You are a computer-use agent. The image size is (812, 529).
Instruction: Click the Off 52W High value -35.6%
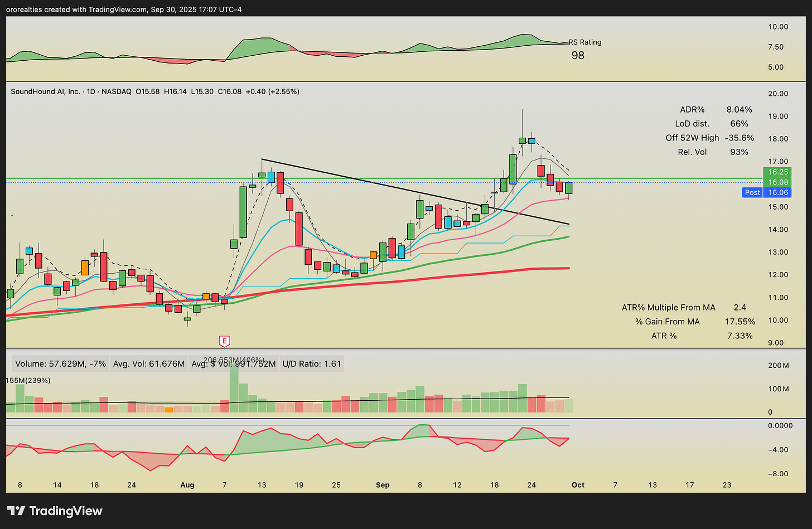739,138
